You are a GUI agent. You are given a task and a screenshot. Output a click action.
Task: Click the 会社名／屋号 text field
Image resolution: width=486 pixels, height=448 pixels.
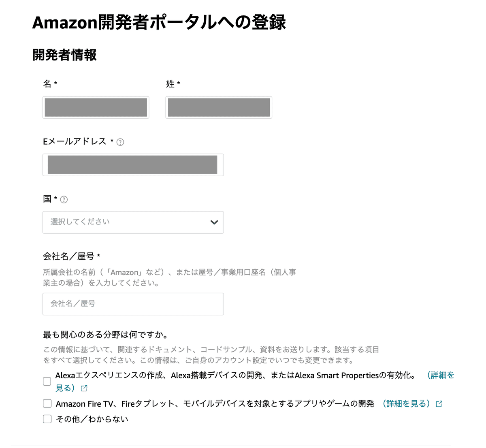[x=133, y=304]
